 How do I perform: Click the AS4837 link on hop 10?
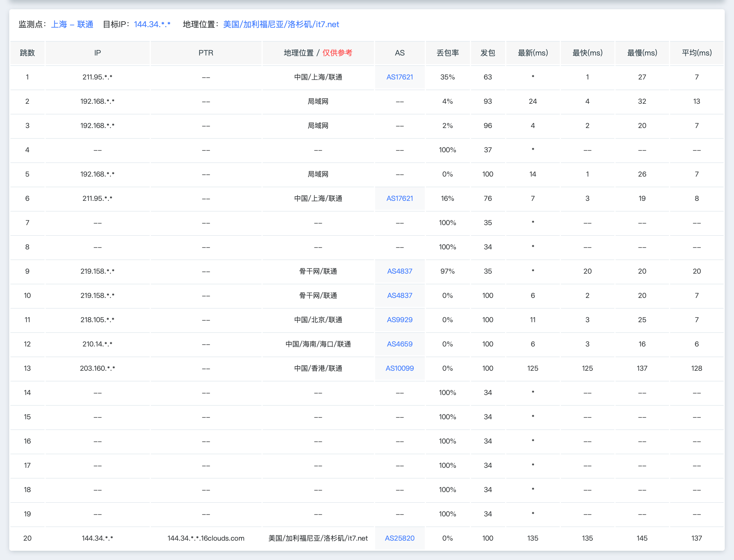tap(399, 295)
